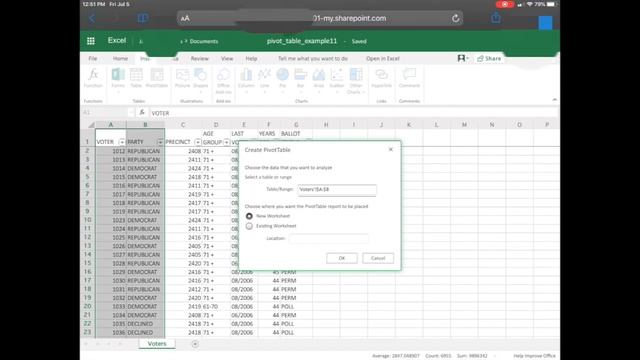Open the Safari share sheet
640x360 pixels.
click(x=496, y=18)
